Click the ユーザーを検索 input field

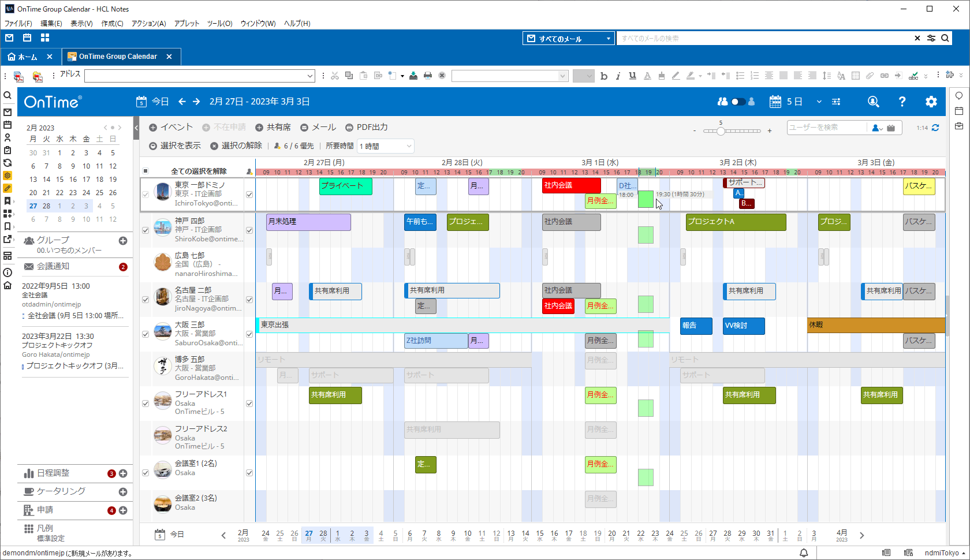tap(827, 128)
